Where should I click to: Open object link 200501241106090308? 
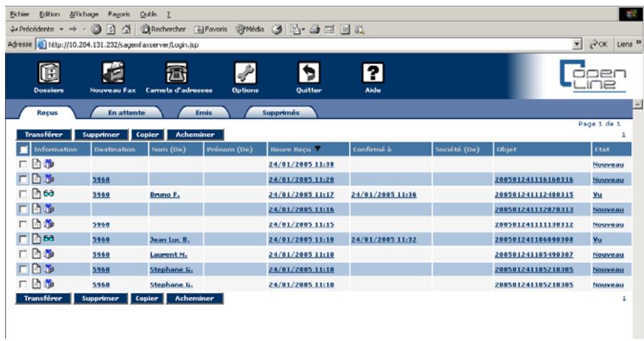click(534, 240)
